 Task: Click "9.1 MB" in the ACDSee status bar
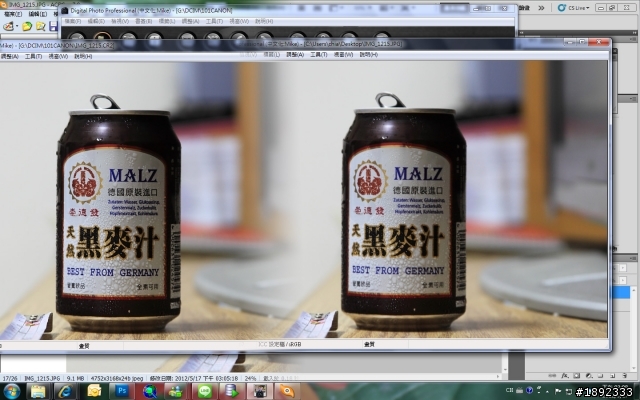point(75,378)
